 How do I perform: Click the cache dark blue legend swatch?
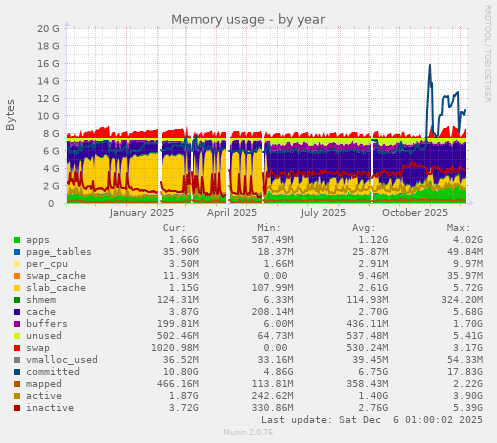pos(17,312)
